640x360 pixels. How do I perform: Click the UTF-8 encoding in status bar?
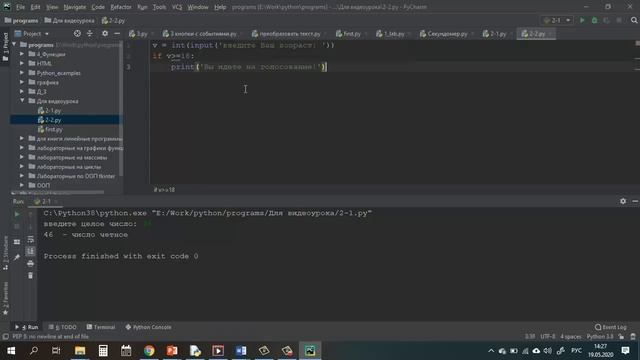[548, 336]
